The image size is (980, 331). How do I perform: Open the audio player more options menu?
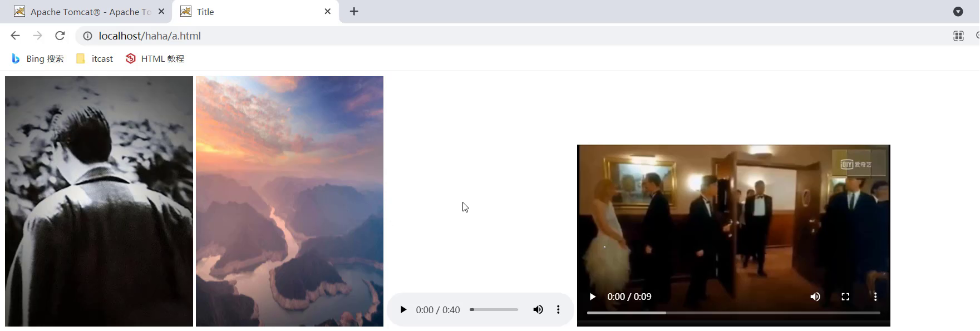tap(558, 310)
